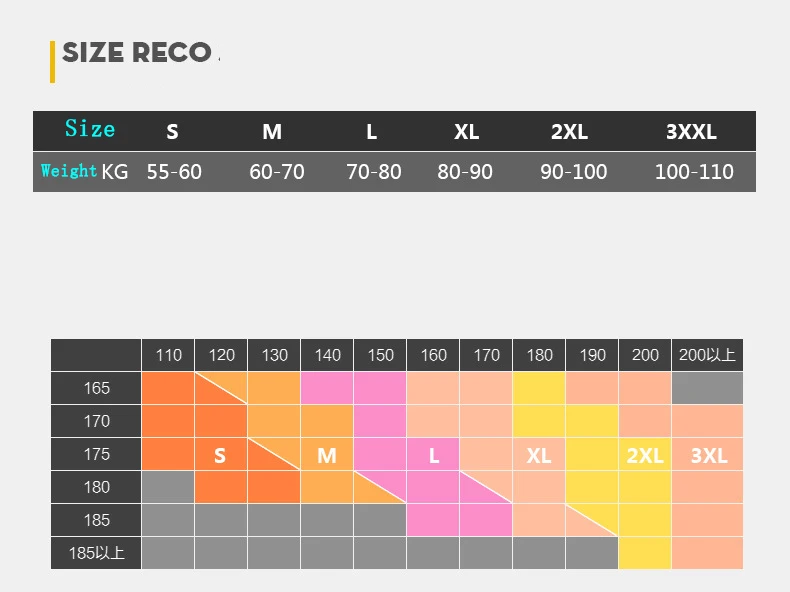The width and height of the screenshot is (790, 592).
Task: Click the 70-80 weight range cell
Action: point(374,172)
